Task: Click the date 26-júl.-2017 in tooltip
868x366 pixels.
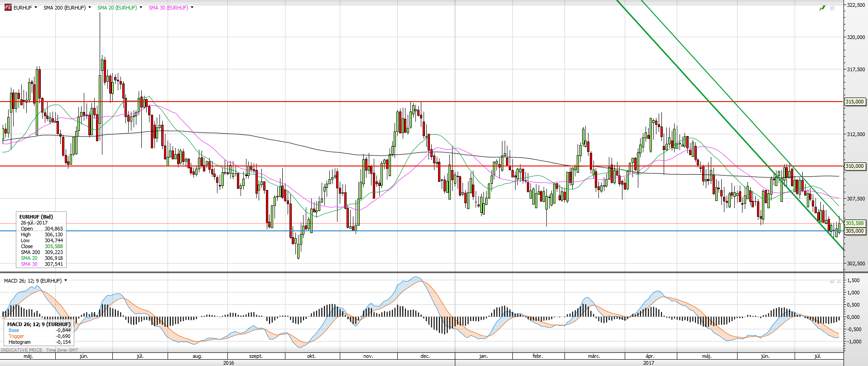Action: pos(34,223)
